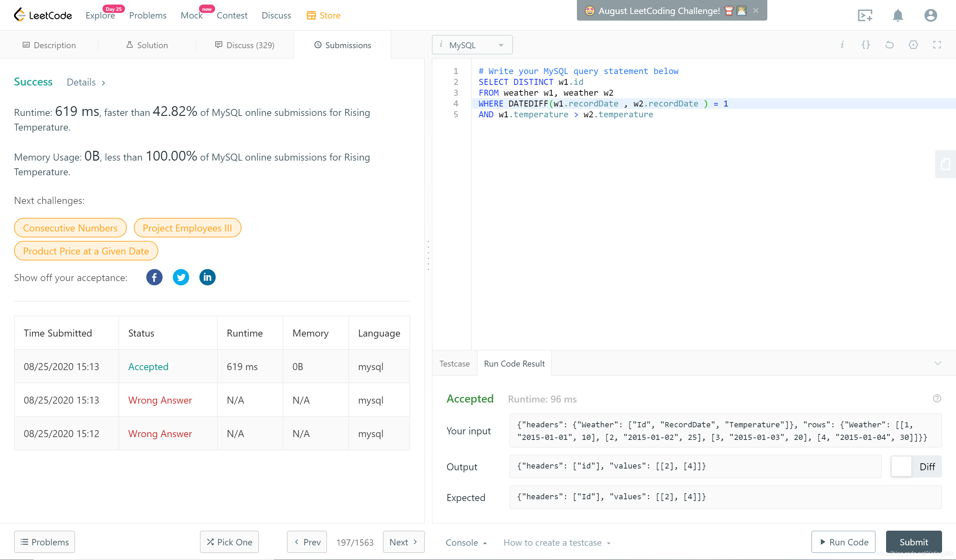Expand How to create a testcase
The height and width of the screenshot is (560, 956).
coord(557,543)
